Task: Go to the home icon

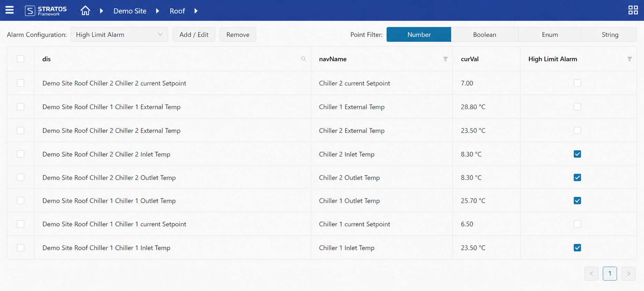Action: (85, 11)
